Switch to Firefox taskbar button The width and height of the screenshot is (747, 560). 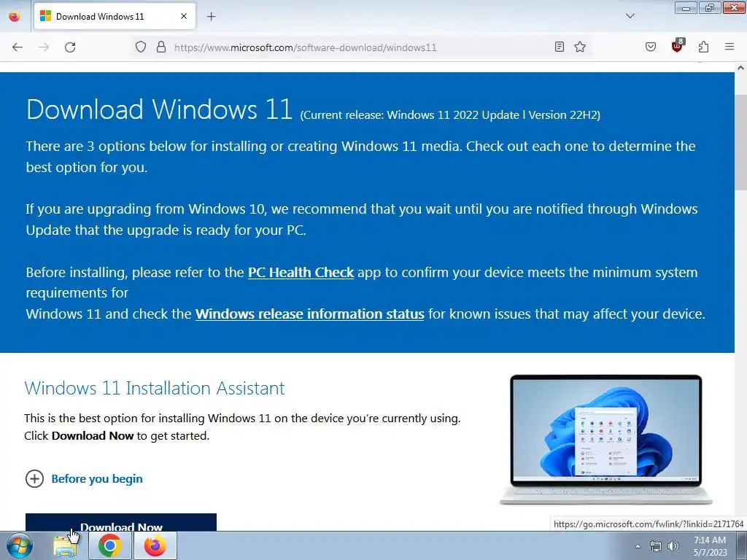(x=155, y=545)
